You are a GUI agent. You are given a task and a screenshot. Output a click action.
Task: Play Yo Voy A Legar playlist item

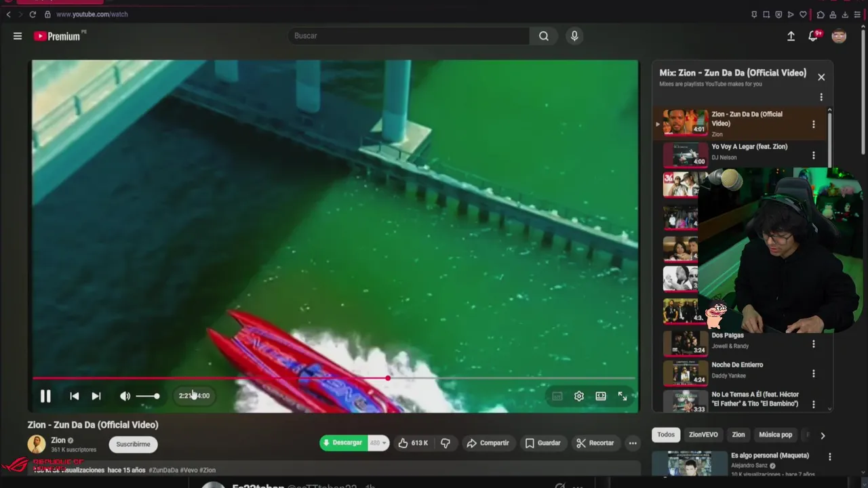pos(740,155)
